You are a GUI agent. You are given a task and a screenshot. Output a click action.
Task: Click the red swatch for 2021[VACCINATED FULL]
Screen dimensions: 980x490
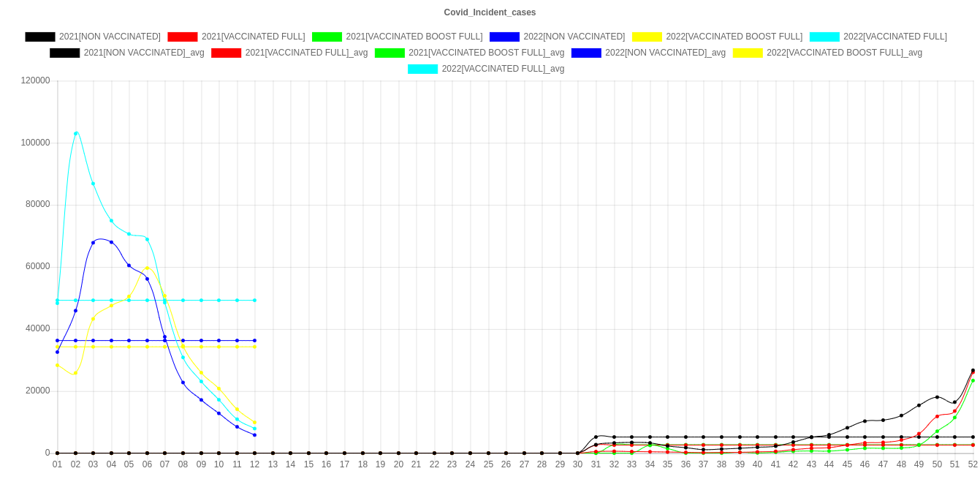click(x=182, y=37)
